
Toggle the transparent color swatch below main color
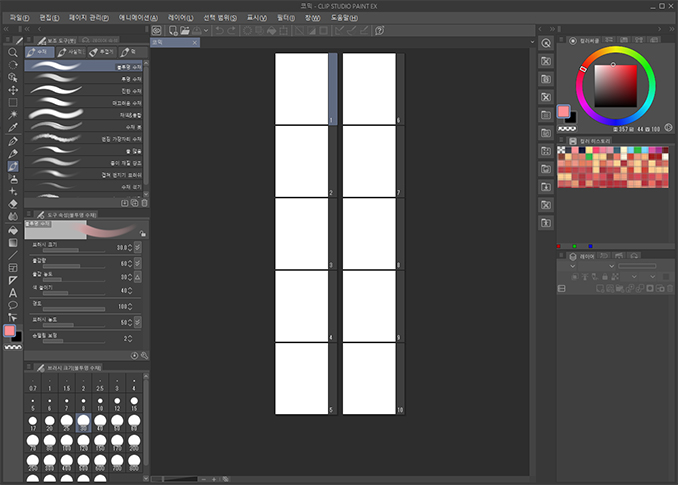13,348
